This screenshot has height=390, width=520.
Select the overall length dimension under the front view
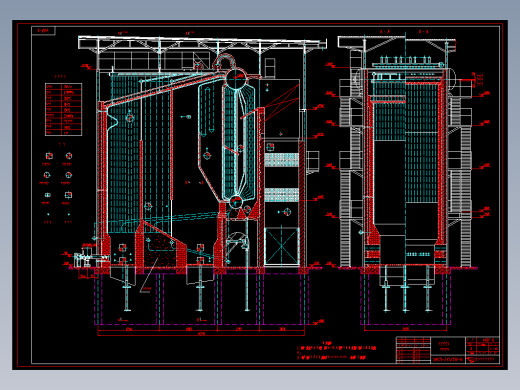click(x=201, y=334)
